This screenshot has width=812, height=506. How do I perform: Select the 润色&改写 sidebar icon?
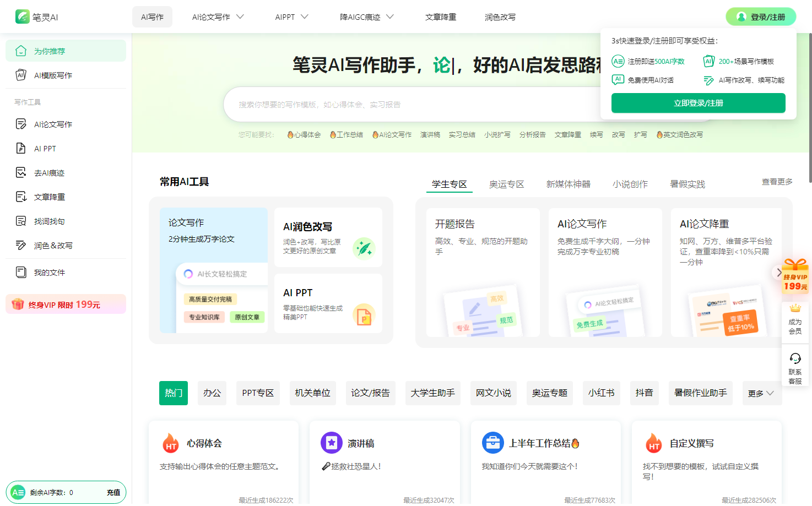(21, 245)
